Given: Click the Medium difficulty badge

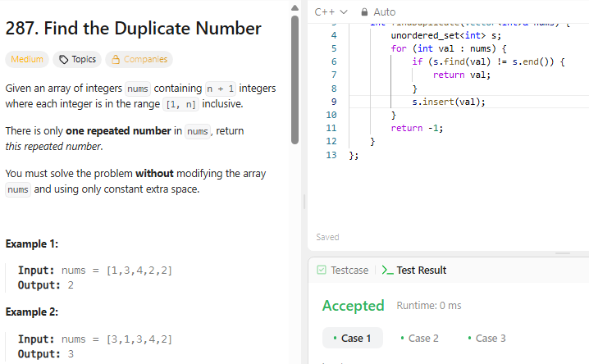Looking at the screenshot, I should click(27, 59).
